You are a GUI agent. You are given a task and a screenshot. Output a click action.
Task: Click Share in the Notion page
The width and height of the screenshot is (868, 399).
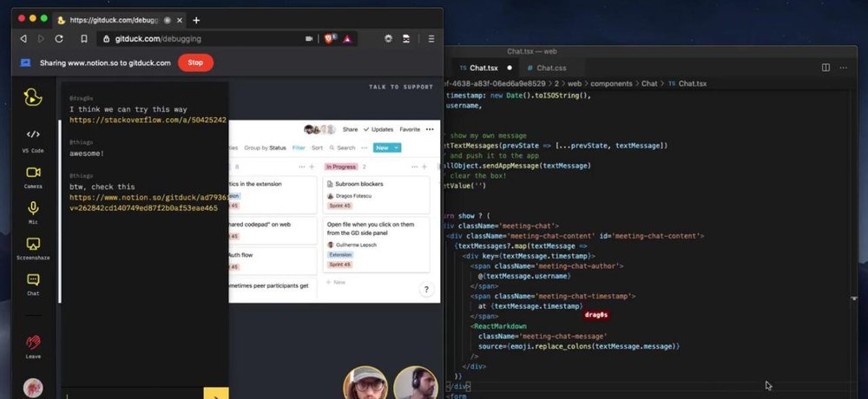(350, 129)
